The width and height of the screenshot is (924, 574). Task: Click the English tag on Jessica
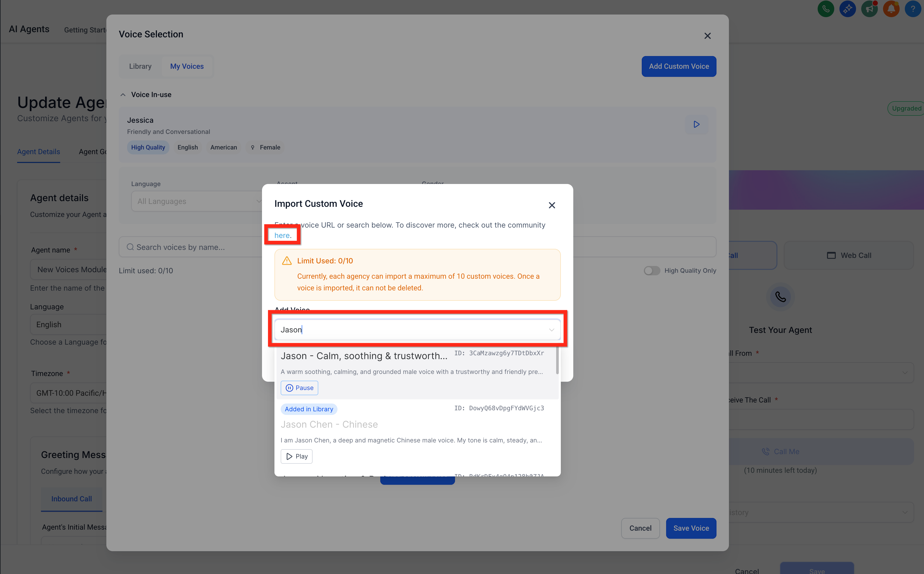click(188, 147)
